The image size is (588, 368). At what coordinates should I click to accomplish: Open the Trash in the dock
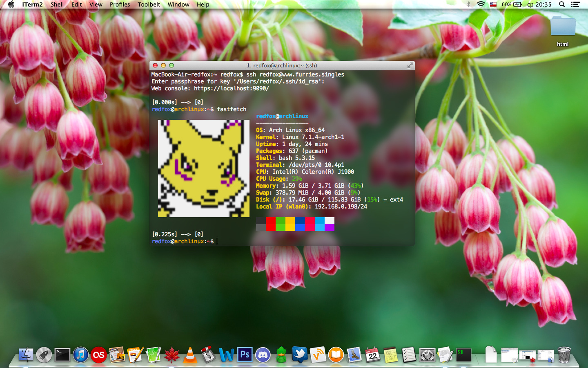(564, 355)
